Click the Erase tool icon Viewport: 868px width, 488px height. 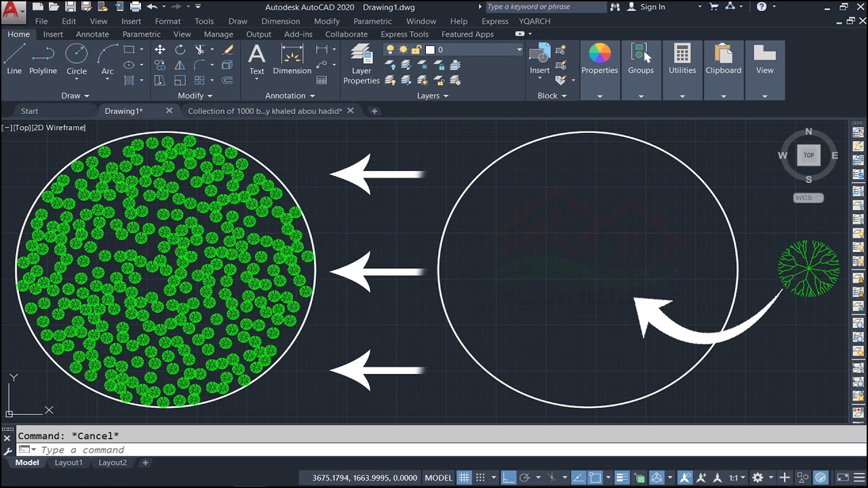[228, 49]
